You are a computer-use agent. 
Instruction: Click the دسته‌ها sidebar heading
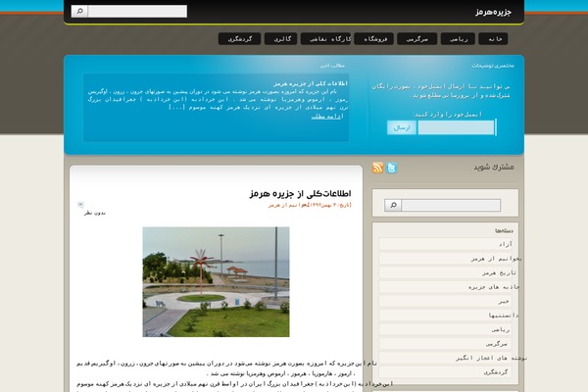click(504, 230)
